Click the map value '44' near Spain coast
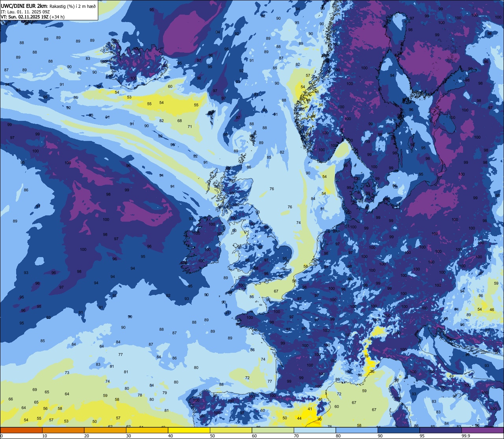This screenshot has height=439, width=504. click(x=299, y=418)
